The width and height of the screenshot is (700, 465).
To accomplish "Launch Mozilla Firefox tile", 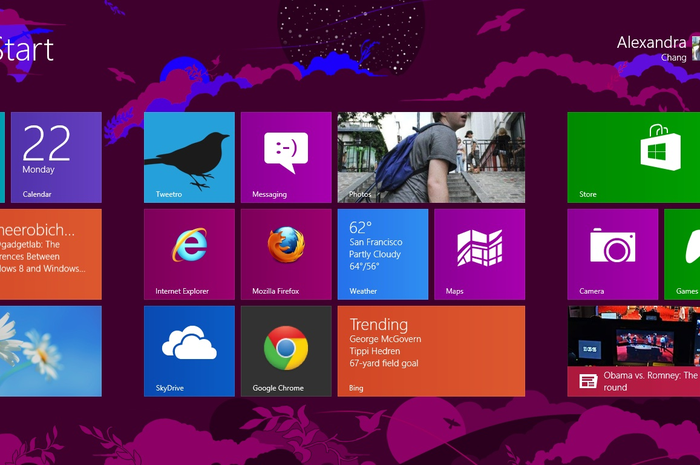I will 286,254.
